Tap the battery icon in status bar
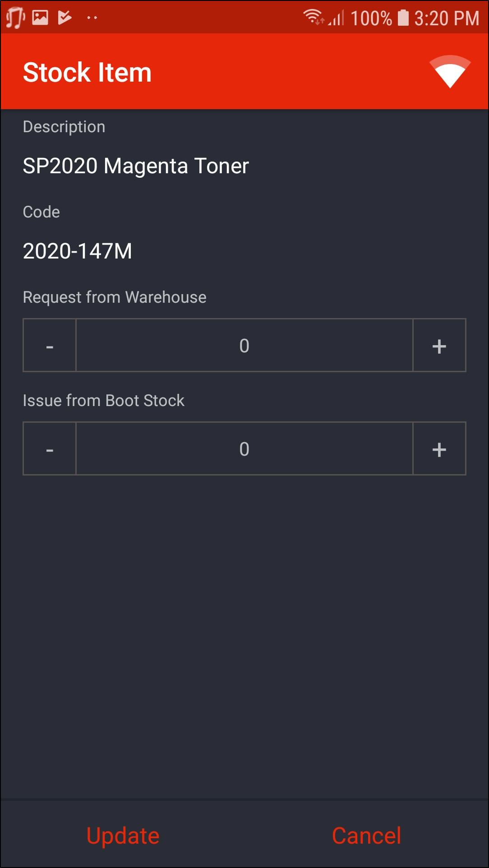Screen dimensions: 489x868 (x=403, y=18)
